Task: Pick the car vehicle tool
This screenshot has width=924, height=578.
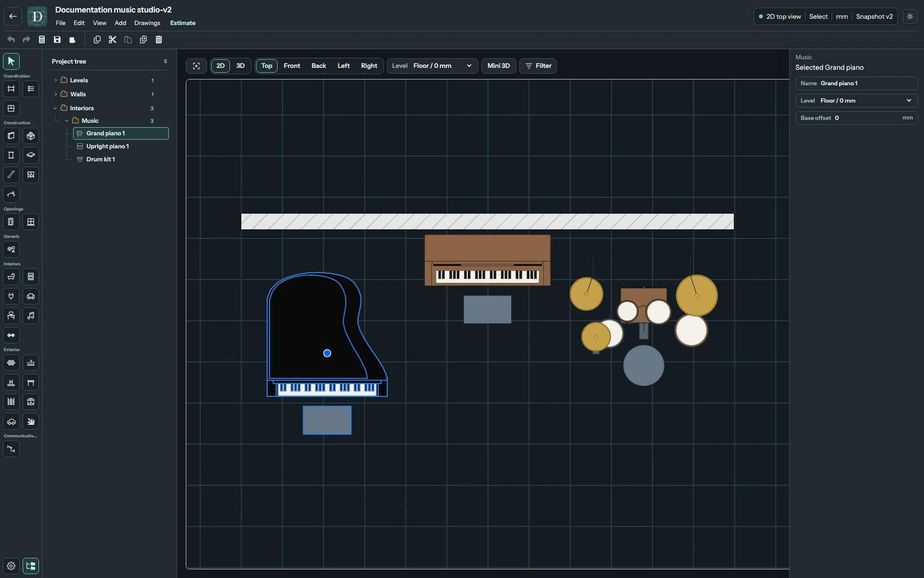Action: (x=11, y=421)
